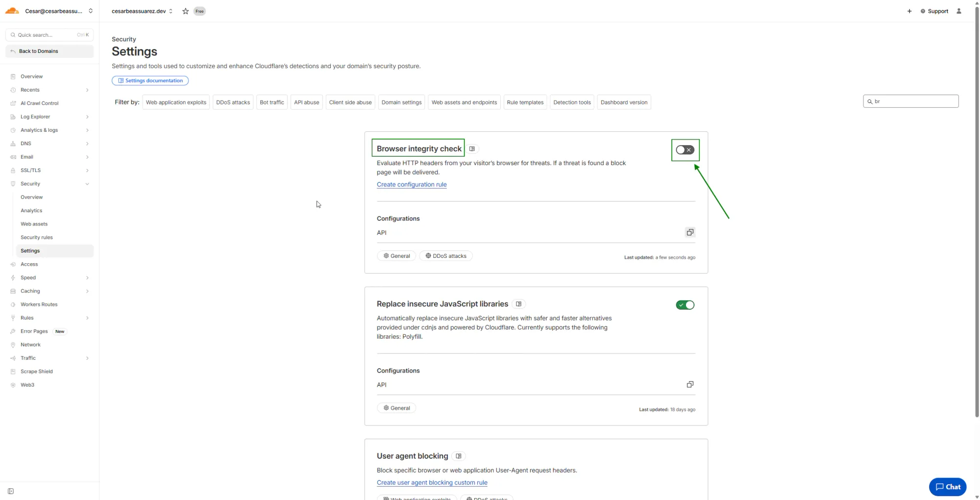Filter by DDoS attacks
The height and width of the screenshot is (500, 980).
(233, 102)
